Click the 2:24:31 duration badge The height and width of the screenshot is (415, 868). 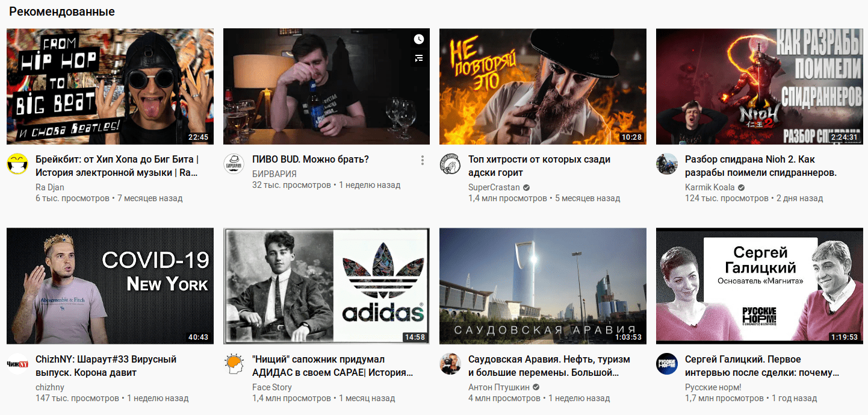(844, 137)
